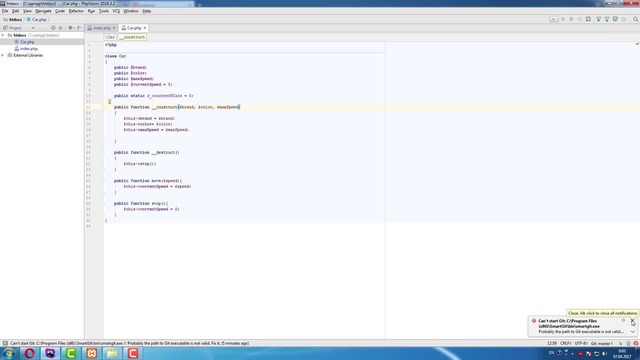This screenshot has height=360, width=640.
Task: Open run configuration dropdown
Action: pyautogui.click(x=553, y=19)
